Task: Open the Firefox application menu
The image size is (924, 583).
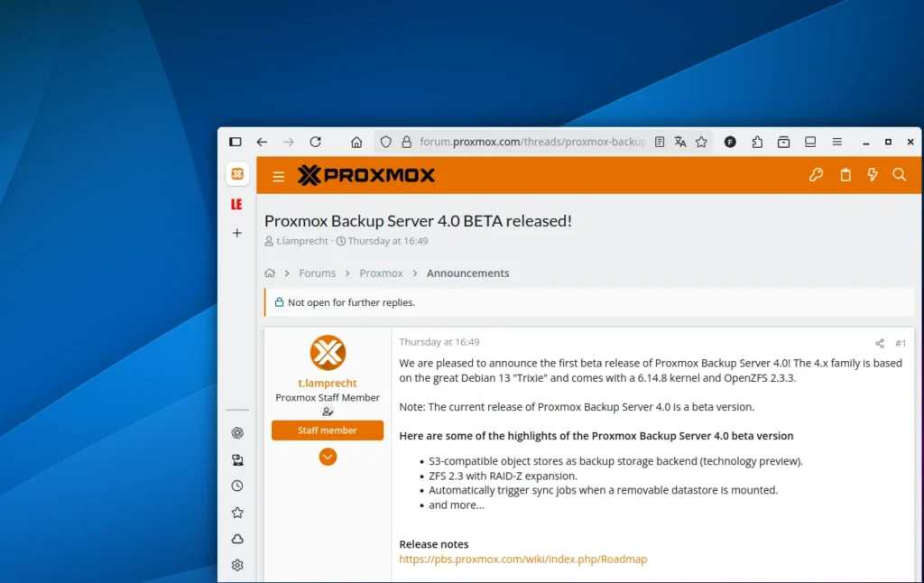Action: [x=837, y=142]
